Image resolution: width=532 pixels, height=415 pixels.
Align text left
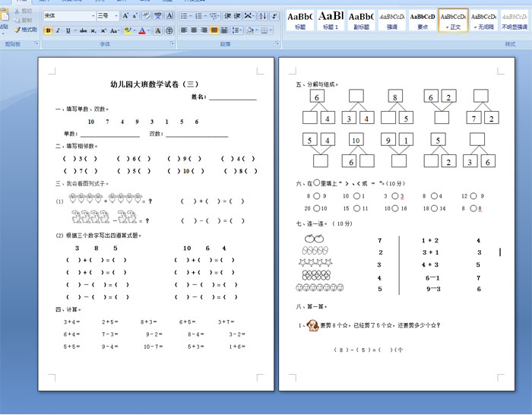[184, 30]
